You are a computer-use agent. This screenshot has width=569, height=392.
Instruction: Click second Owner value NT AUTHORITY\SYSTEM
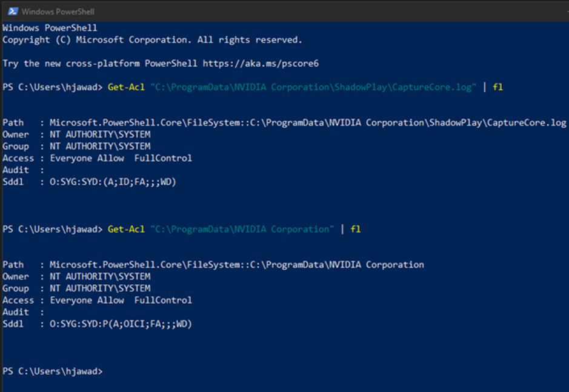pos(100,276)
